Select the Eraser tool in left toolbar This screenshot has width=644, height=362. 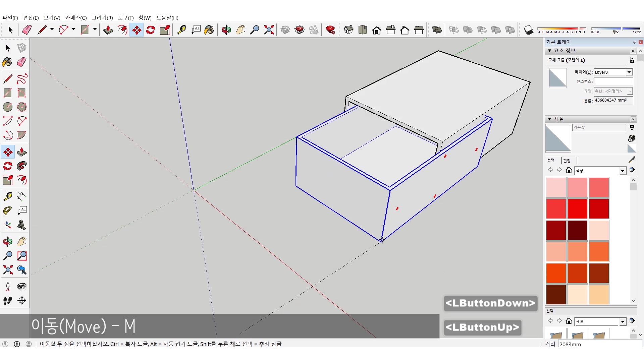(22, 62)
